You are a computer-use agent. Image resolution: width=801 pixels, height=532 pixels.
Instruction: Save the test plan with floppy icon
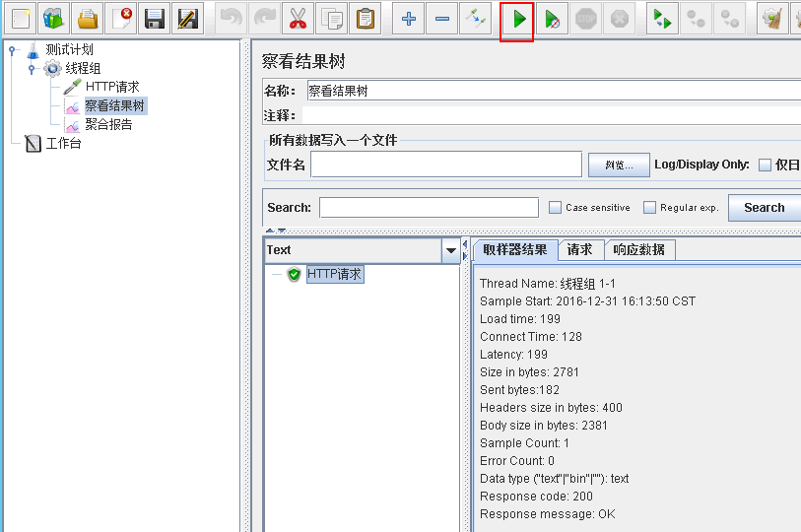pyautogui.click(x=155, y=19)
